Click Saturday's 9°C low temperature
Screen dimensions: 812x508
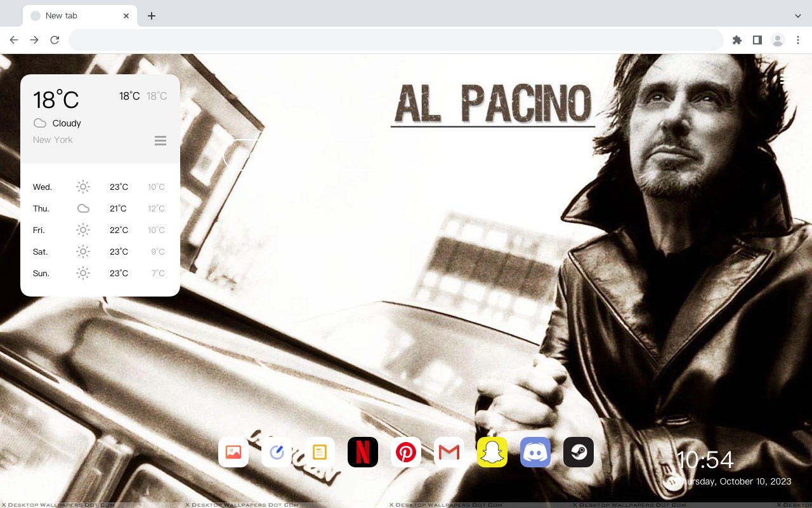[158, 251]
